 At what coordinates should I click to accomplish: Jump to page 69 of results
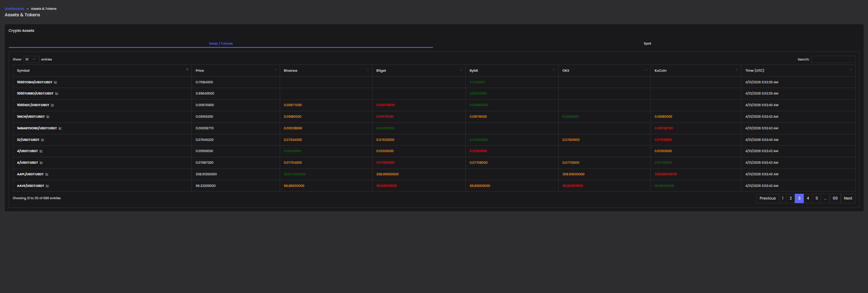click(835, 198)
